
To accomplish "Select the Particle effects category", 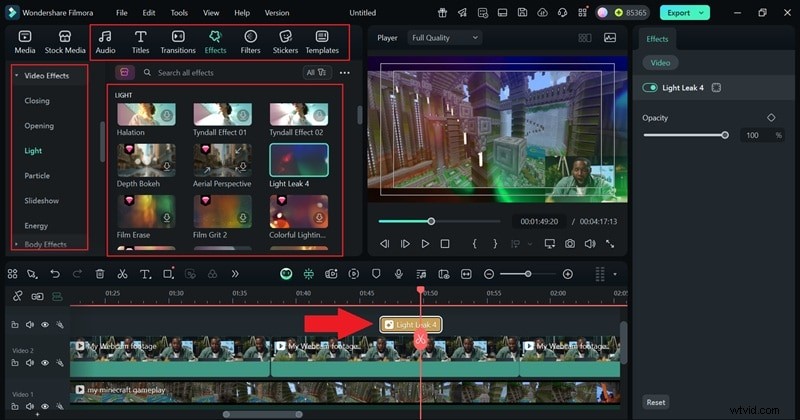I will [x=37, y=176].
